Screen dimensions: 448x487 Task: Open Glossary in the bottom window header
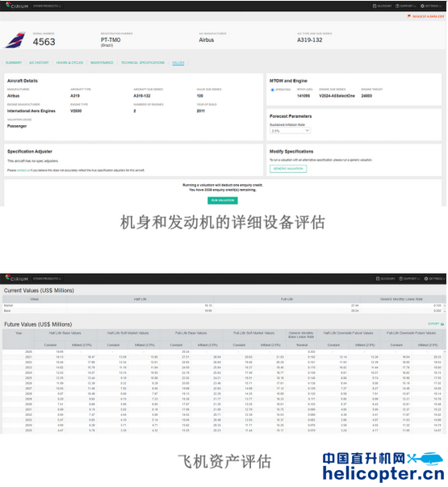385,279
